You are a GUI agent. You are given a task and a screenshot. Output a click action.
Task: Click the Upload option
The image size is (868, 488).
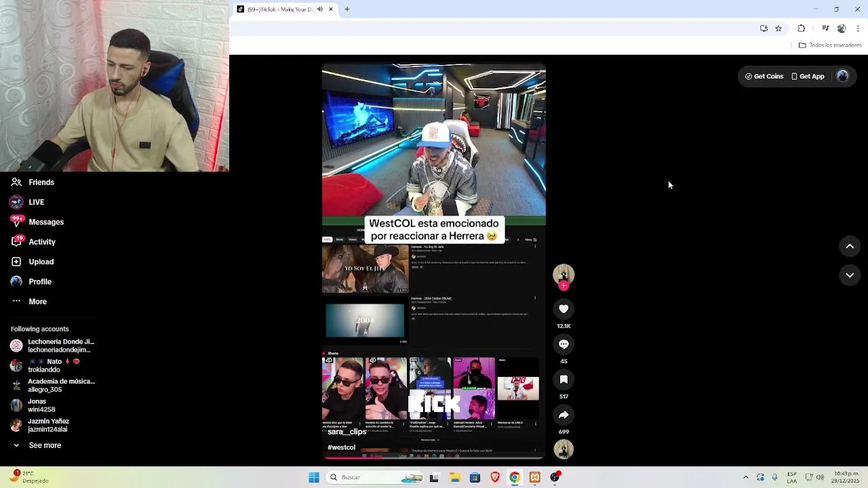[32, 262]
